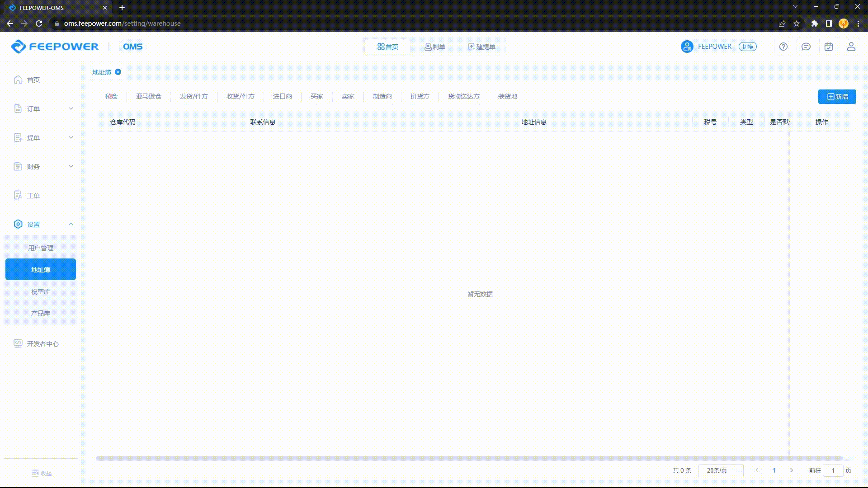Switch to the 收货/件方 tab
The width and height of the screenshot is (868, 488).
(241, 96)
